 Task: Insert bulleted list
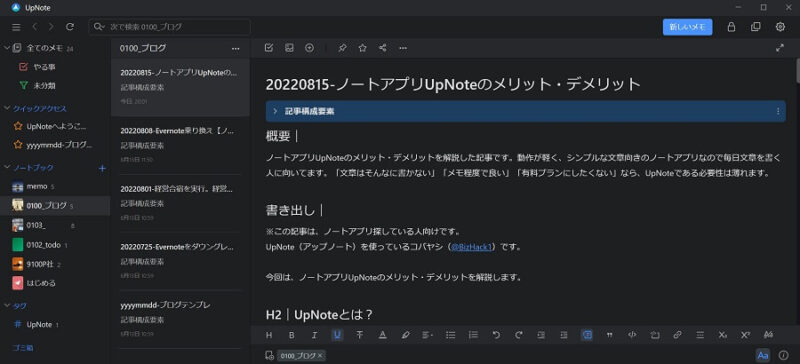click(451, 335)
